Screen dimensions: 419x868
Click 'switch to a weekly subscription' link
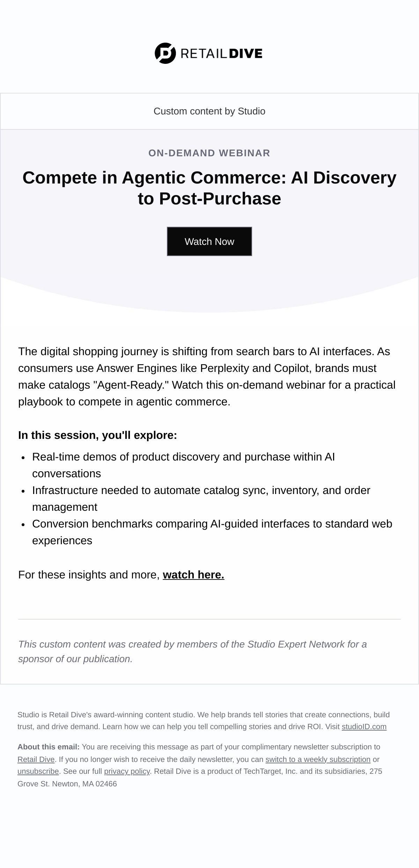click(318, 759)
